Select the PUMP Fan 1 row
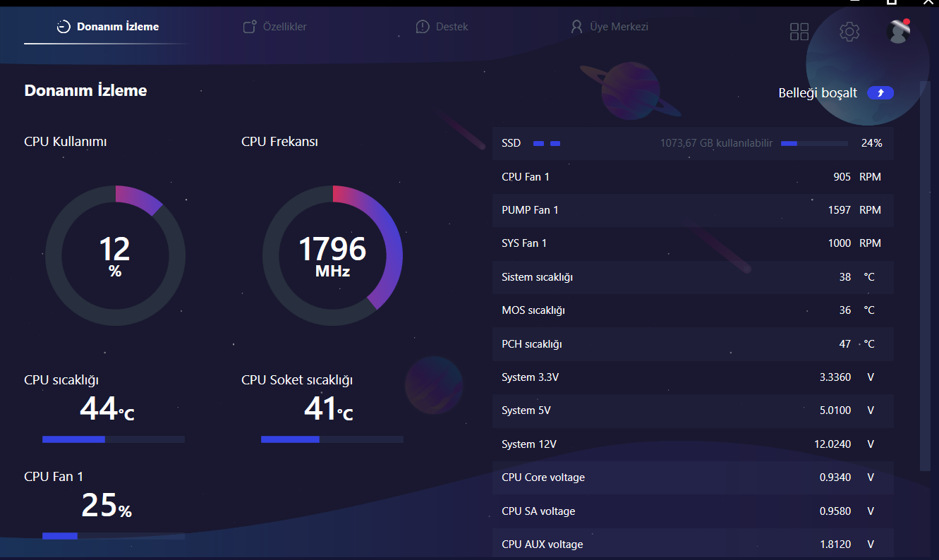The width and height of the screenshot is (939, 560). (693, 210)
